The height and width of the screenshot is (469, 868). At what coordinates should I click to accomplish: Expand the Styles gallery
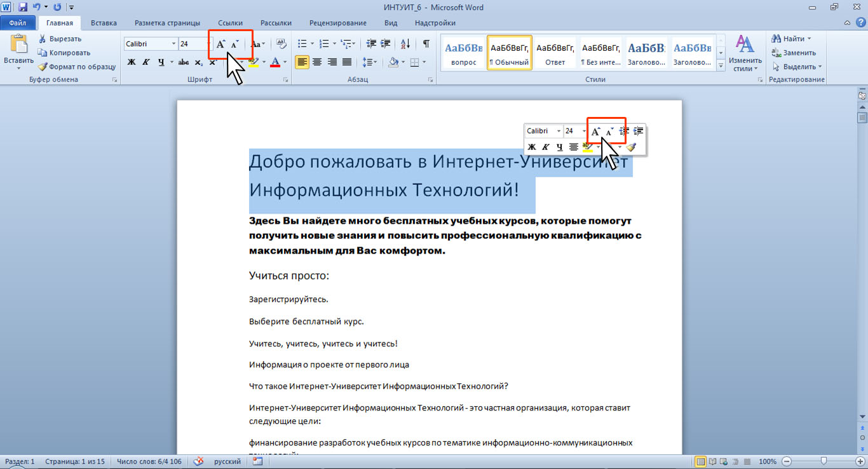click(x=721, y=65)
